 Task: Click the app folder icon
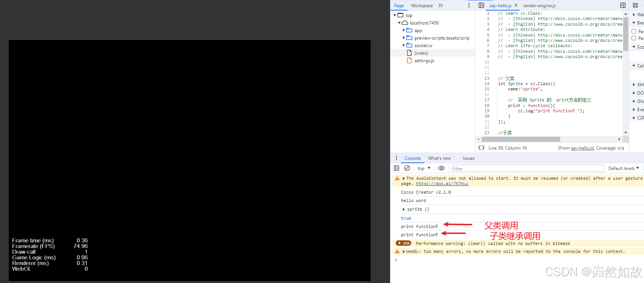coord(409,30)
